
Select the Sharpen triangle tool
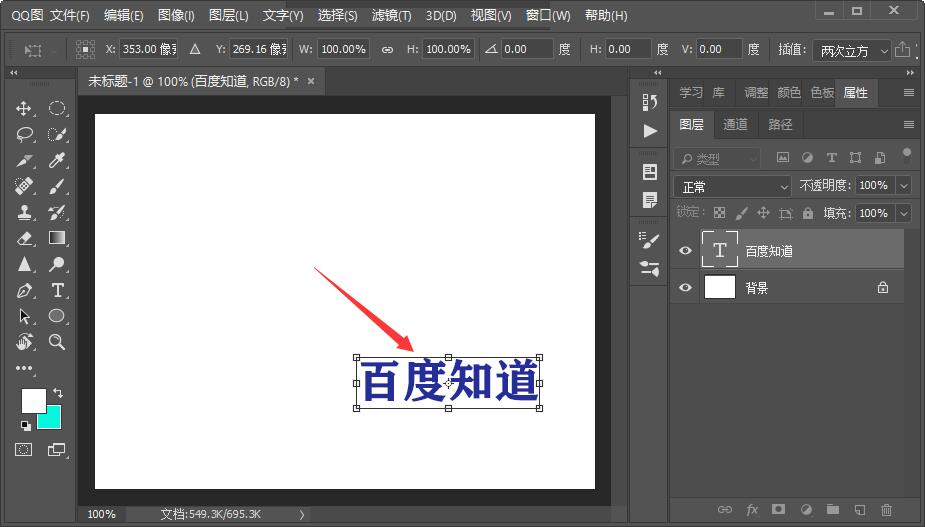[24, 264]
